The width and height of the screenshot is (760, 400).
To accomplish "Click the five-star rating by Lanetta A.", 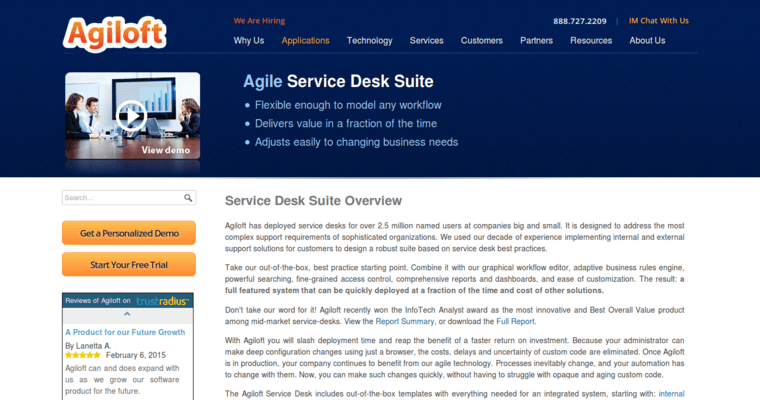I will [83, 355].
